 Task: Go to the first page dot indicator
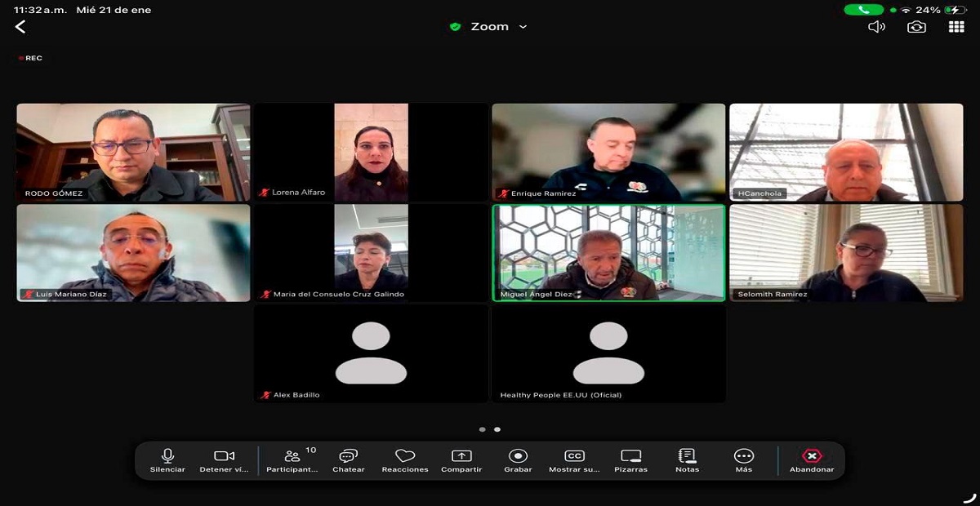tap(482, 429)
